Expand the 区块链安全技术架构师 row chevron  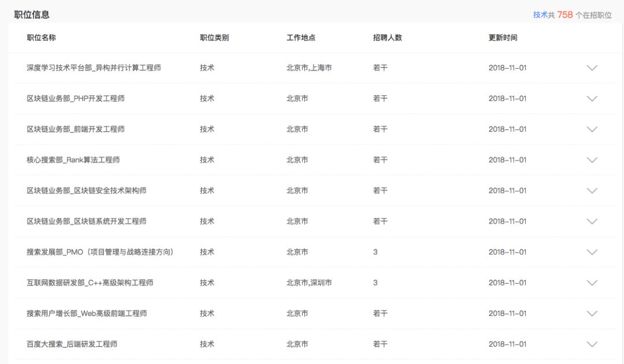pyautogui.click(x=592, y=191)
